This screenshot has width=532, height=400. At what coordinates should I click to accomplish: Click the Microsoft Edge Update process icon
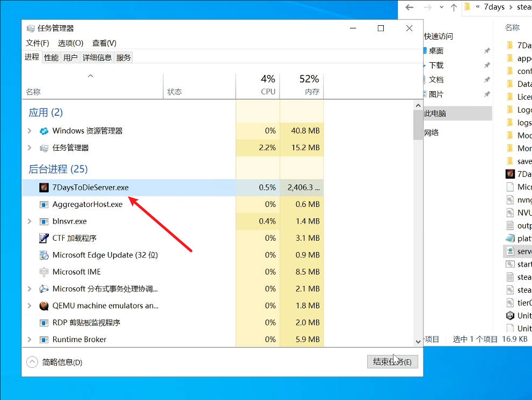point(44,255)
